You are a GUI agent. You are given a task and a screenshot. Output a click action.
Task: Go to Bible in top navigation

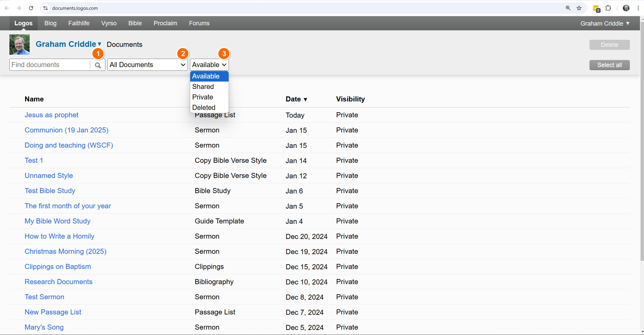(135, 23)
